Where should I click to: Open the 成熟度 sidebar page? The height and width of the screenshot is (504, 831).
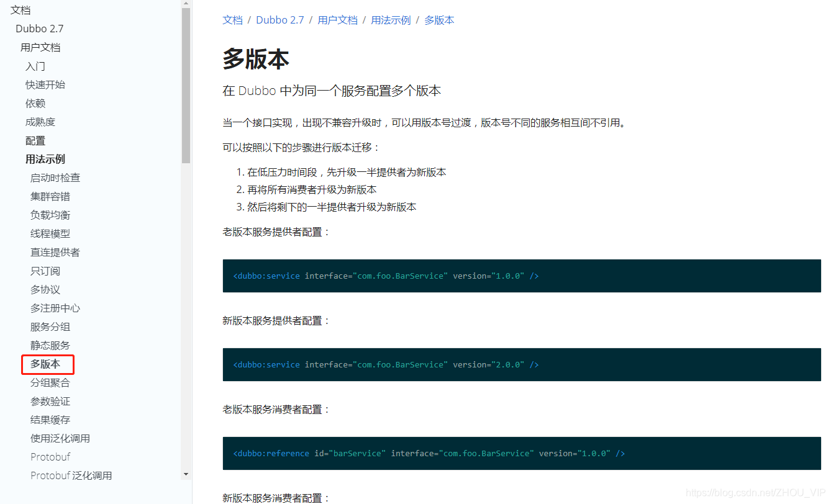(40, 122)
